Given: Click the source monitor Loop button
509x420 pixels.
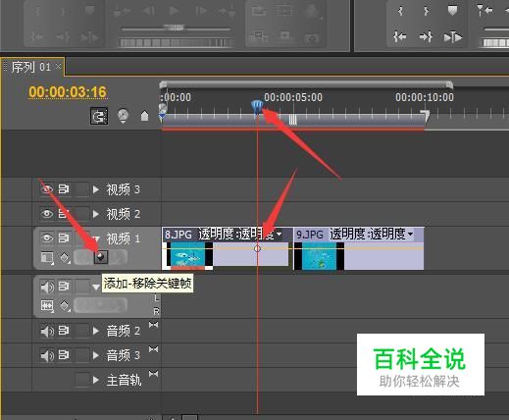Looking at the screenshot, I should tap(259, 11).
